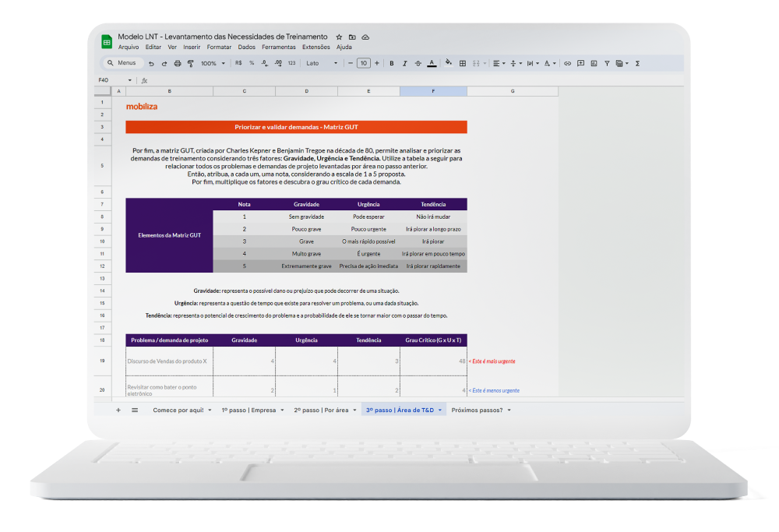779x532 pixels.
Task: Check the cloud save status icon
Action: point(365,37)
